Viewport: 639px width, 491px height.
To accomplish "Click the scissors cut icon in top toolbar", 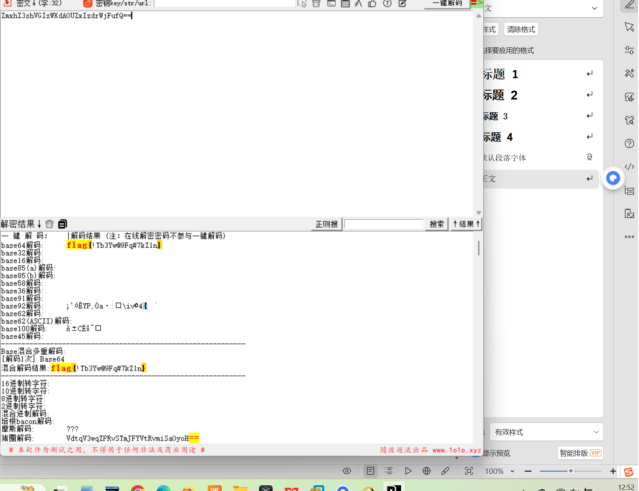I will pyautogui.click(x=358, y=4).
